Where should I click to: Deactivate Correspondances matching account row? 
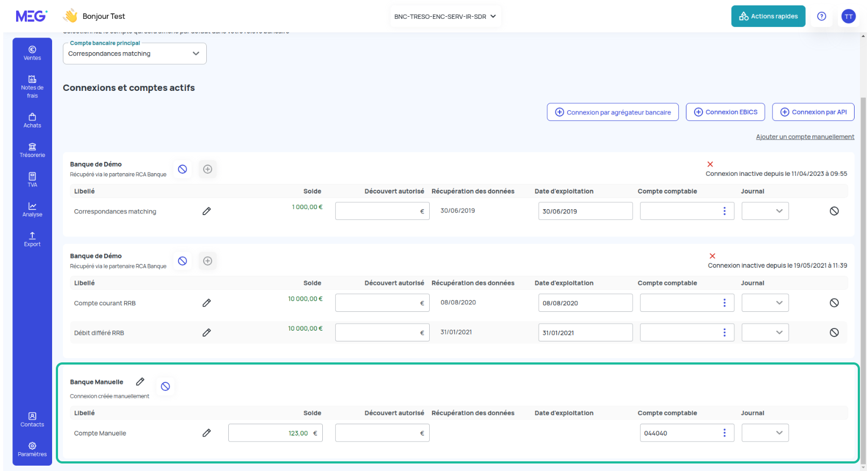coord(834,211)
